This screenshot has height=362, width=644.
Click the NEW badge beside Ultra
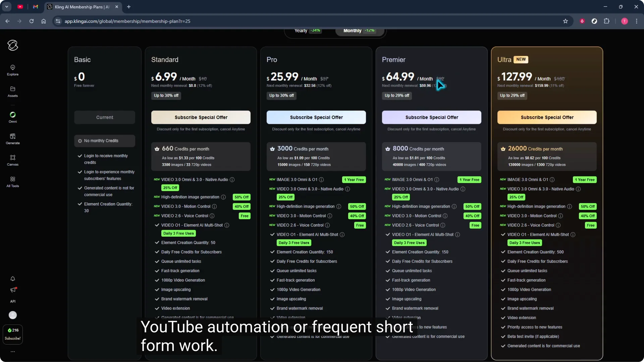[521, 59]
